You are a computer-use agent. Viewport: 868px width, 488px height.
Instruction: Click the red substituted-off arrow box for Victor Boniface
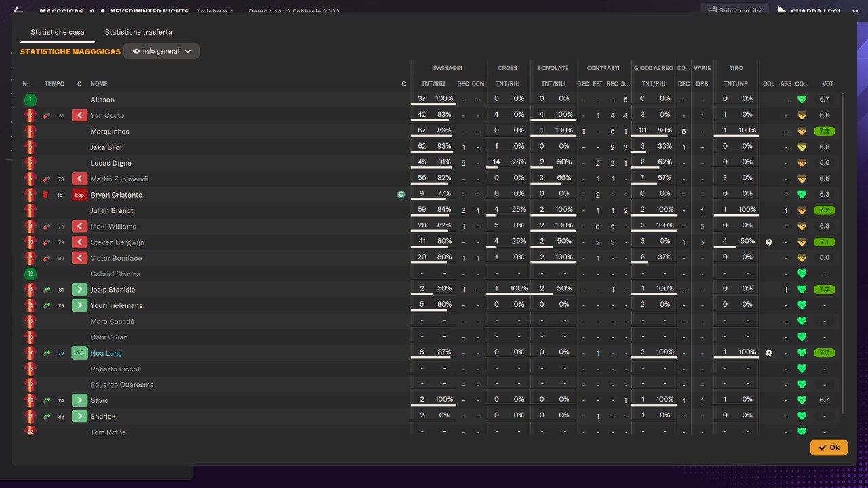click(79, 258)
